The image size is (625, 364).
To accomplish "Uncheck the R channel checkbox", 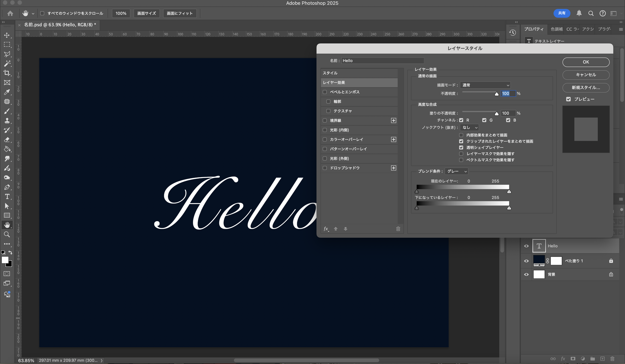I will click(x=461, y=120).
